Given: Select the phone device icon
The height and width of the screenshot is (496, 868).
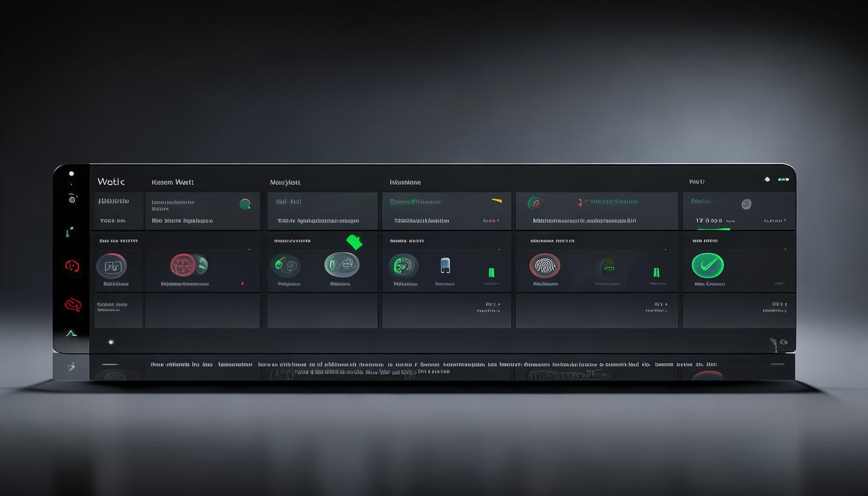Looking at the screenshot, I should pos(445,265).
